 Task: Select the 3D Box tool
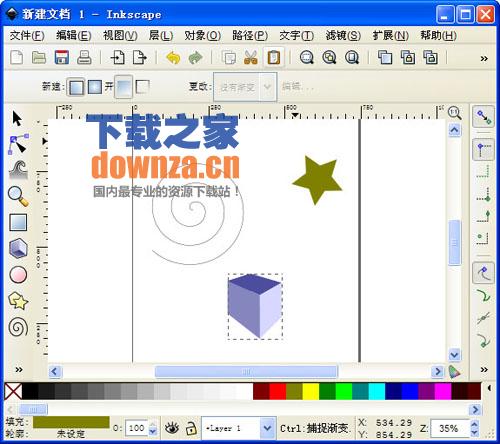18,248
